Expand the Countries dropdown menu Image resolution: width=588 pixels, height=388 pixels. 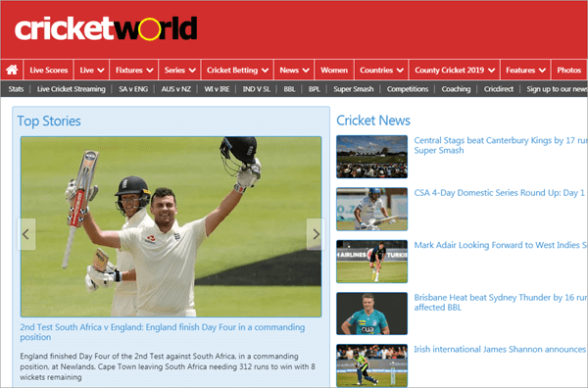(382, 71)
